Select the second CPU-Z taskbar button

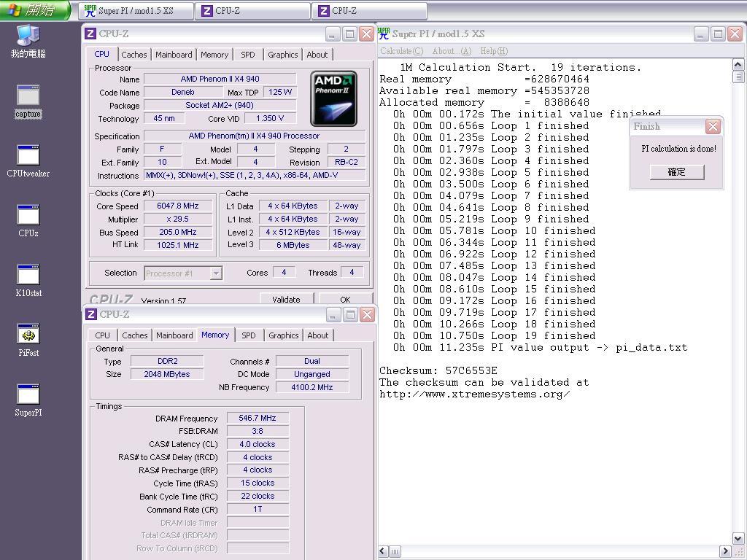369,10
